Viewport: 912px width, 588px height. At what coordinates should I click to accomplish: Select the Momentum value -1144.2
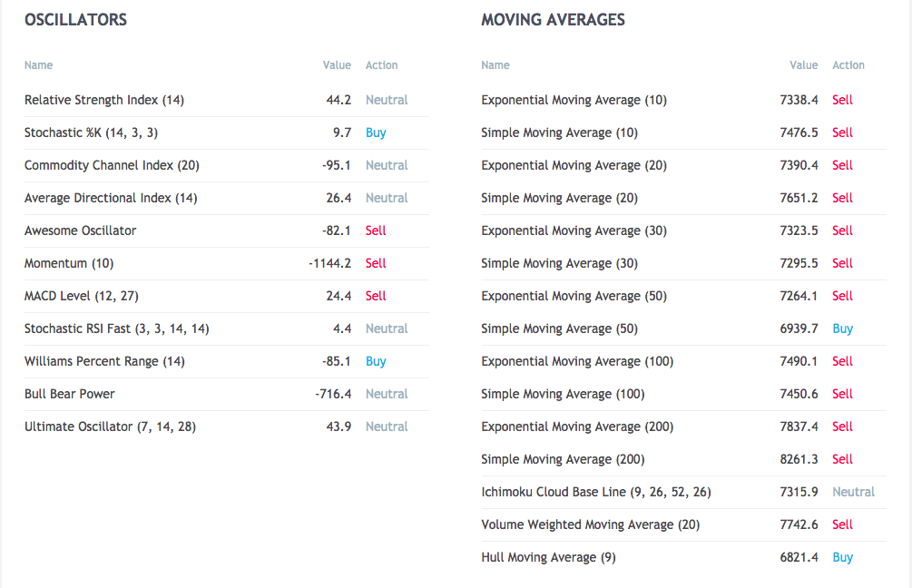point(329,263)
